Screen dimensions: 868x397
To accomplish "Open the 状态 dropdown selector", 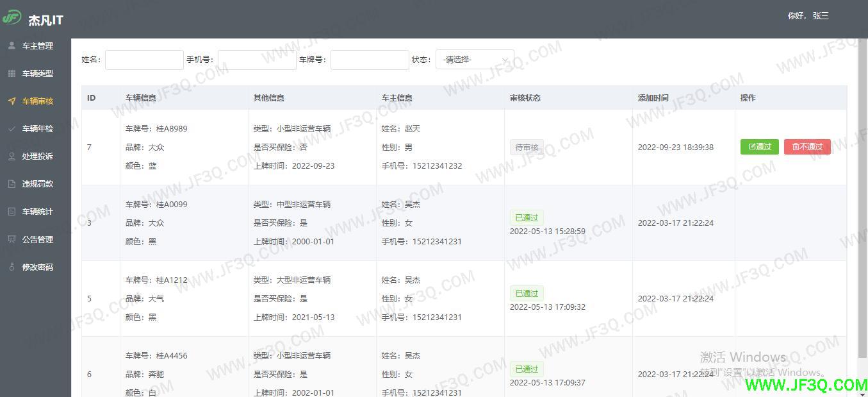I will coord(474,60).
